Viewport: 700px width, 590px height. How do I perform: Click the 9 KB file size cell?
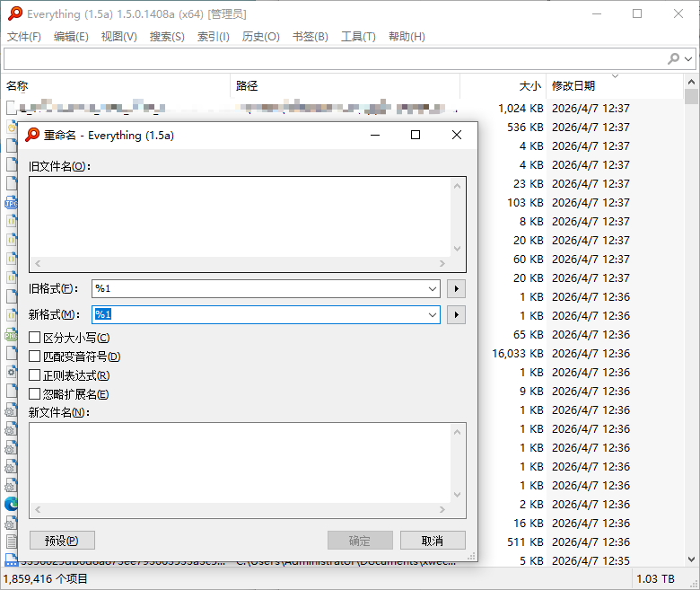point(531,392)
